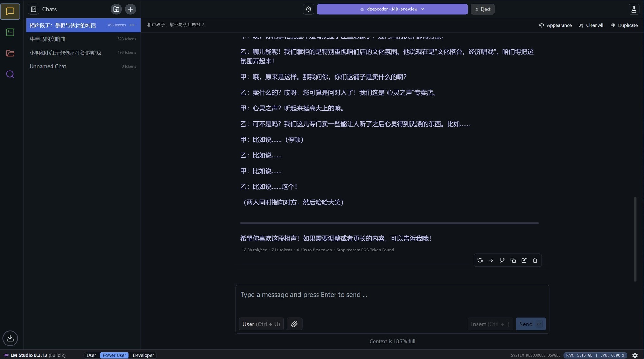Click the Insert (Ctrl + I) button
This screenshot has width=644, height=359.
pyautogui.click(x=490, y=324)
